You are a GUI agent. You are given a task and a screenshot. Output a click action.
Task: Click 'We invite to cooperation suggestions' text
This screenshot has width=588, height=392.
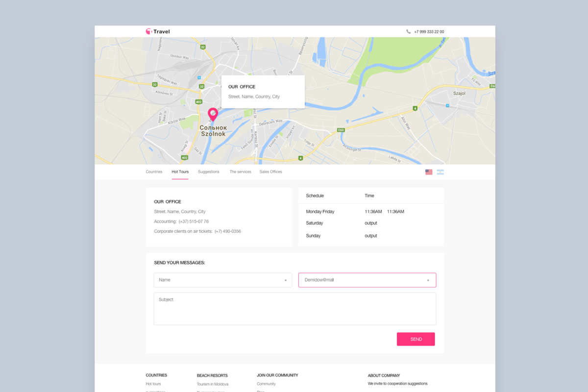(398, 384)
